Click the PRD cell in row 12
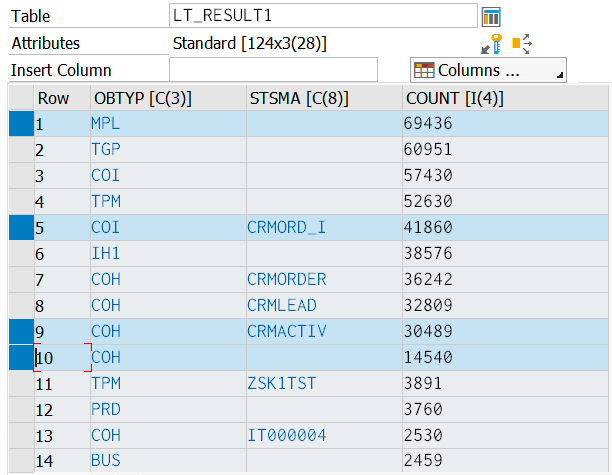This screenshot has height=475, width=612. pyautogui.click(x=168, y=409)
